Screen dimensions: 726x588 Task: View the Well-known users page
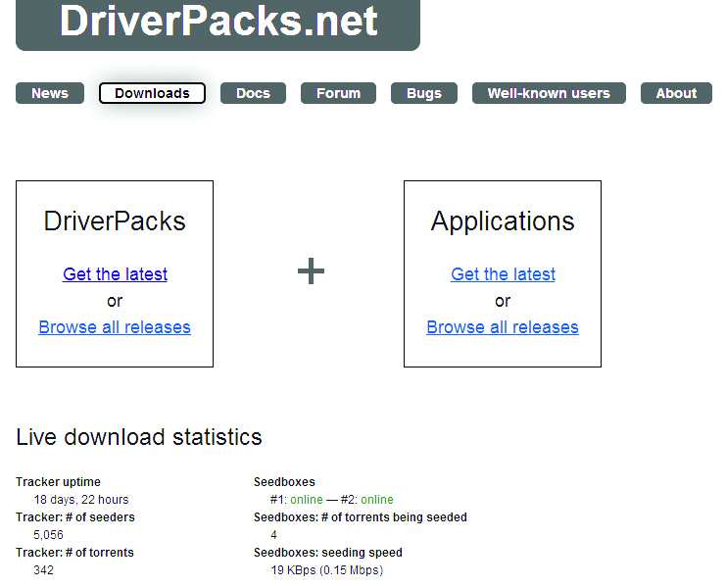(549, 93)
